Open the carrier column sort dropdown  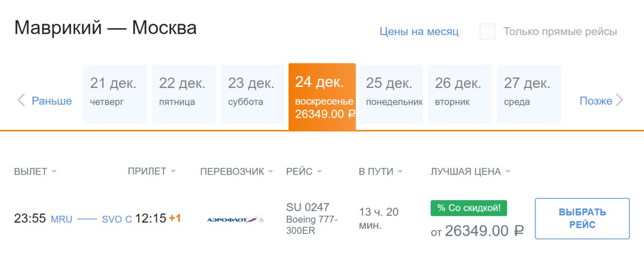271,172
